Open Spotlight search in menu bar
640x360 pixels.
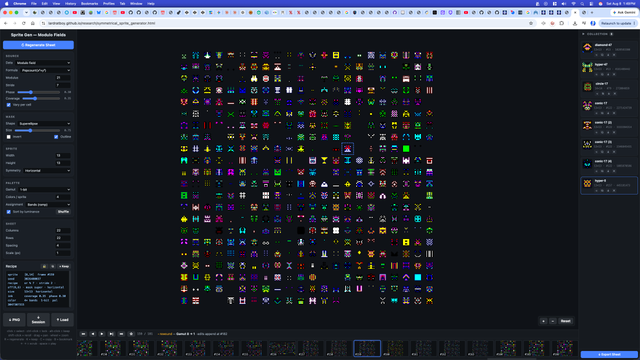pyautogui.click(x=582, y=3)
